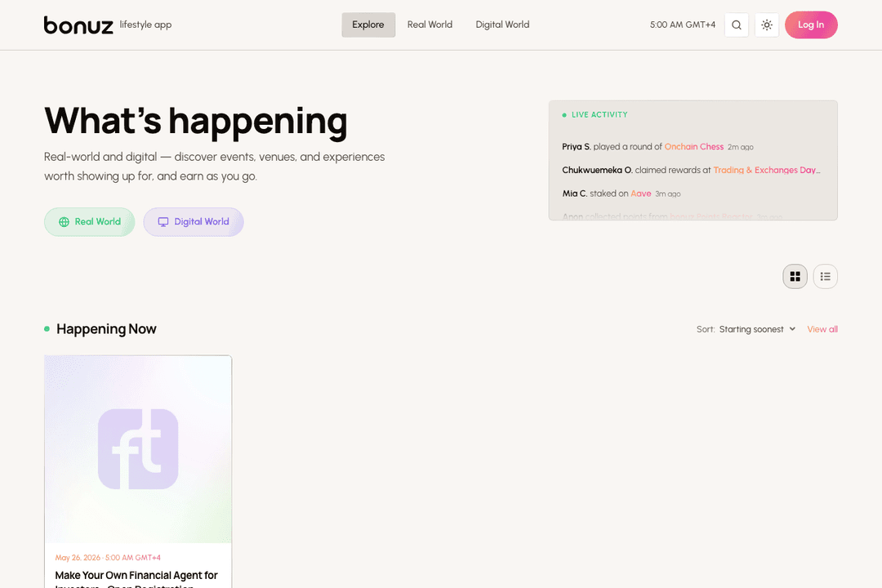Open the Onchain Chess activity link
The height and width of the screenshot is (588, 882).
point(694,146)
